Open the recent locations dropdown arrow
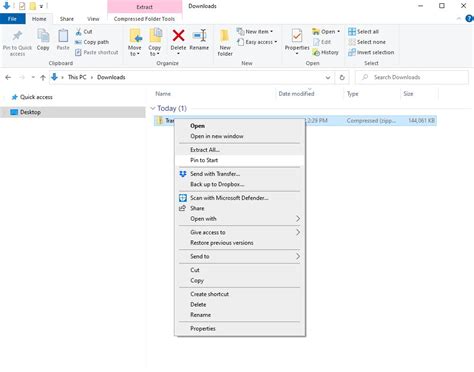 33,77
